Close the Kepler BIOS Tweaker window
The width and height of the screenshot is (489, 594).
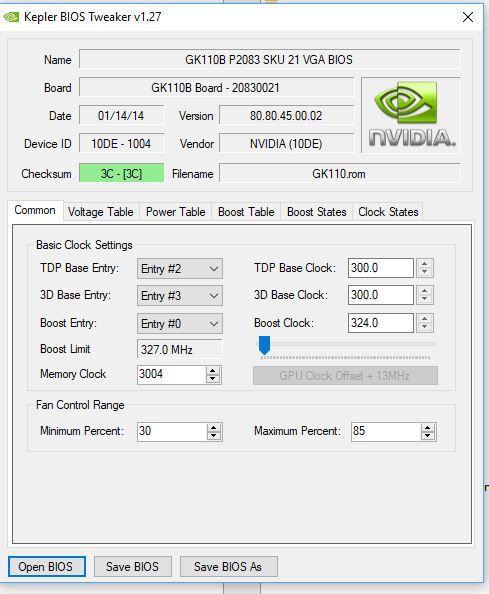[468, 17]
